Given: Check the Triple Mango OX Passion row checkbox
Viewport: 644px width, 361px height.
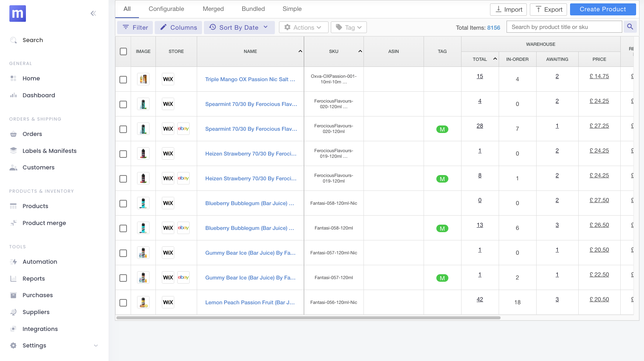Looking at the screenshot, I should [x=123, y=79].
